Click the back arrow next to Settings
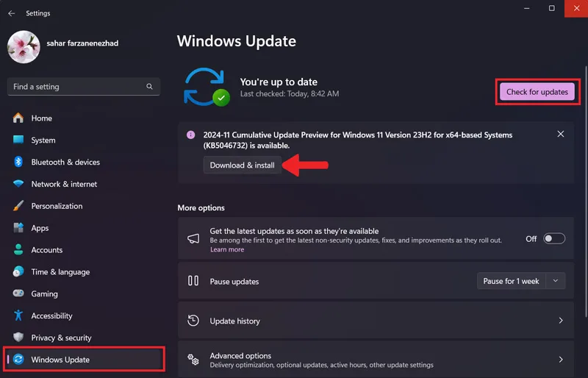The width and height of the screenshot is (588, 378). 12,13
